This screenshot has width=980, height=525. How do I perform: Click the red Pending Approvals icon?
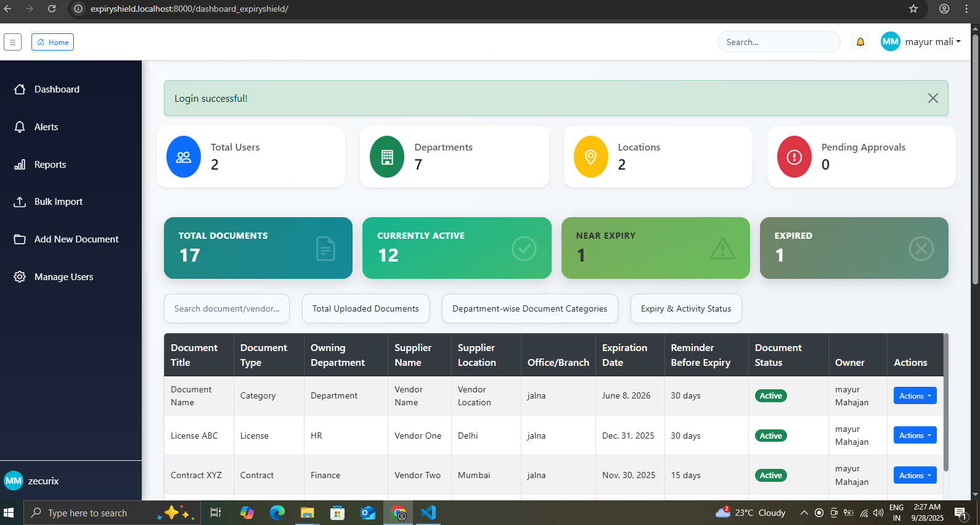click(x=794, y=157)
